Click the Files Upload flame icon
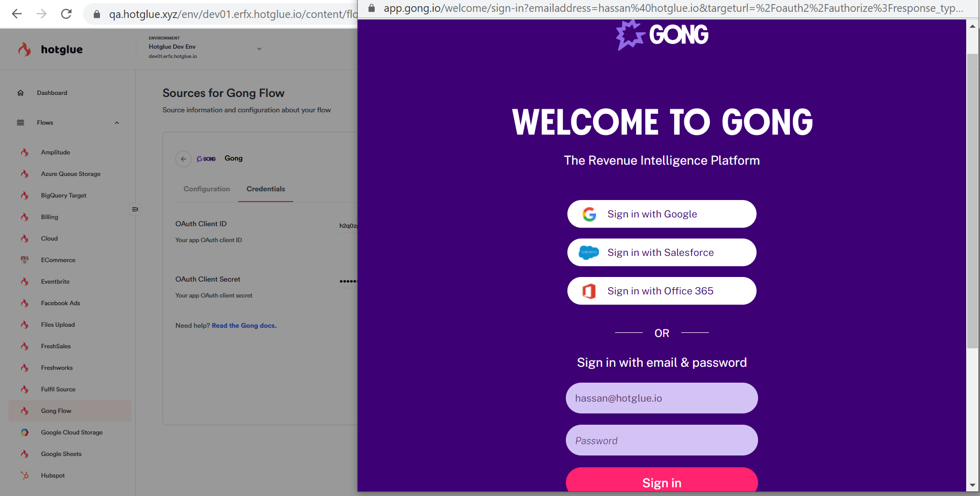This screenshot has height=496, width=980. pos(25,325)
